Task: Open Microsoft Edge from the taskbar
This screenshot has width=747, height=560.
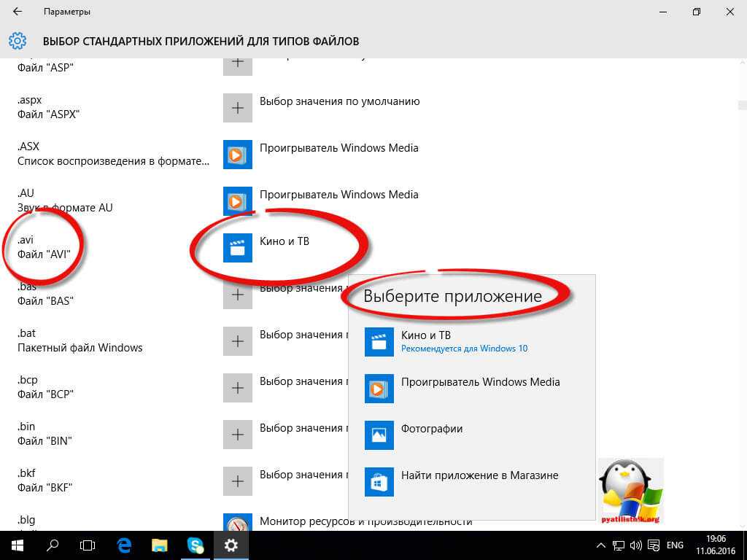Action: 124,545
